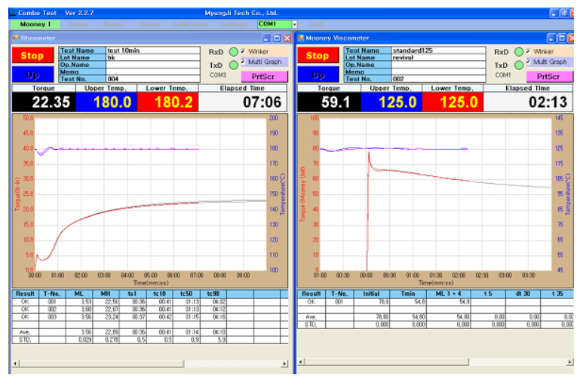Select the Mooney 1 menu item
580x384 pixels.
(35, 24)
